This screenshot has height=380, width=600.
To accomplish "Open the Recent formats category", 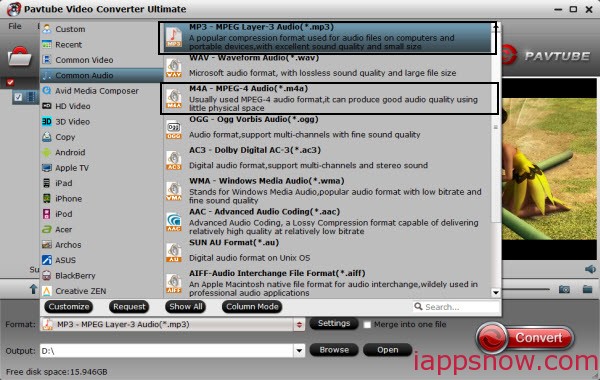I will click(101, 44).
